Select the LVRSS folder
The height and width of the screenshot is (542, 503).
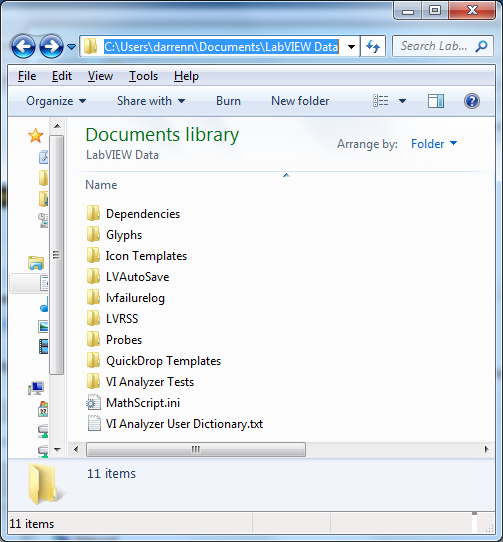point(112,319)
